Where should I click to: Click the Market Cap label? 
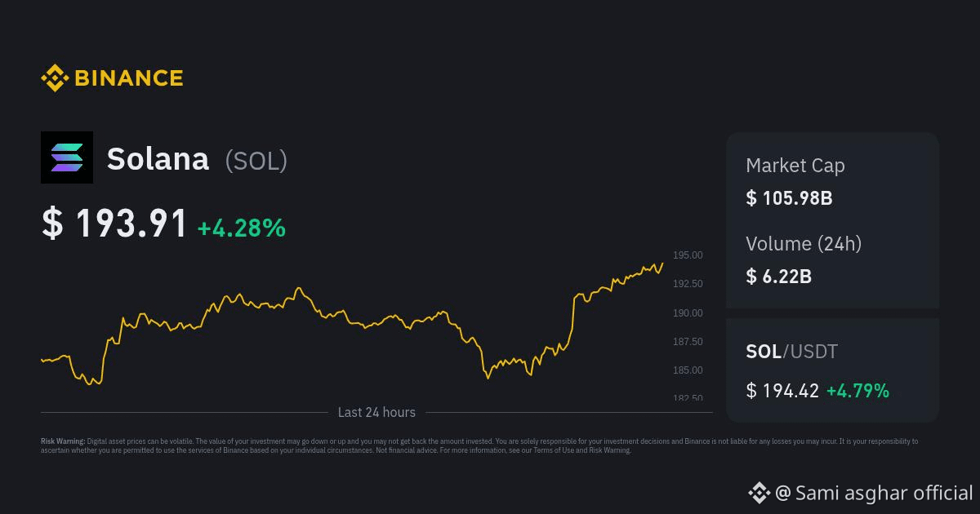[795, 166]
